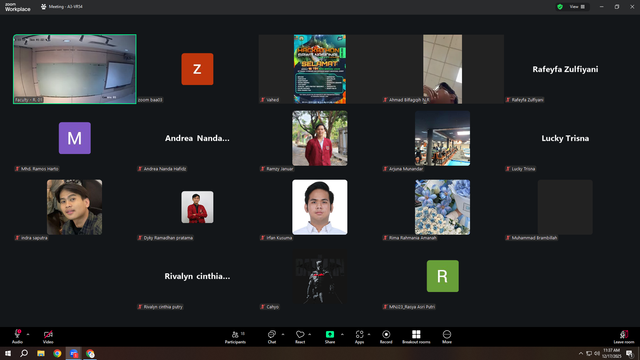This screenshot has width=640, height=360.
Task: Open the Windows Start menu
Action: [x=8, y=353]
